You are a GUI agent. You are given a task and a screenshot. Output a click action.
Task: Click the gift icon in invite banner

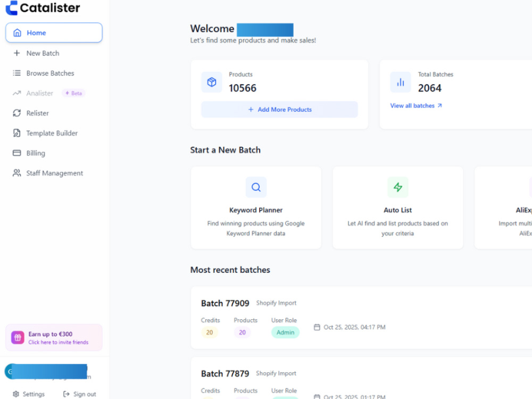coord(18,338)
